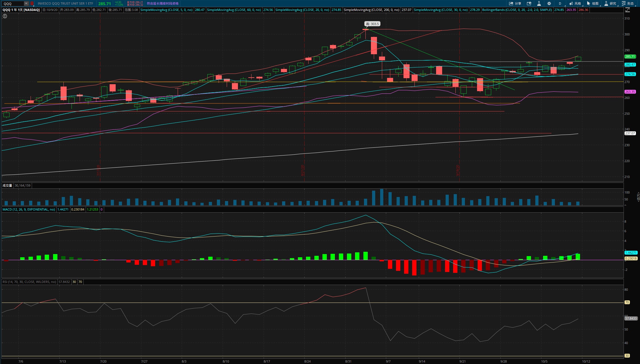This screenshot has width=640, height=364.
Task: Select SimpleMovingAvg (CLOSE, 20, 0, no) label
Action: coord(302,10)
